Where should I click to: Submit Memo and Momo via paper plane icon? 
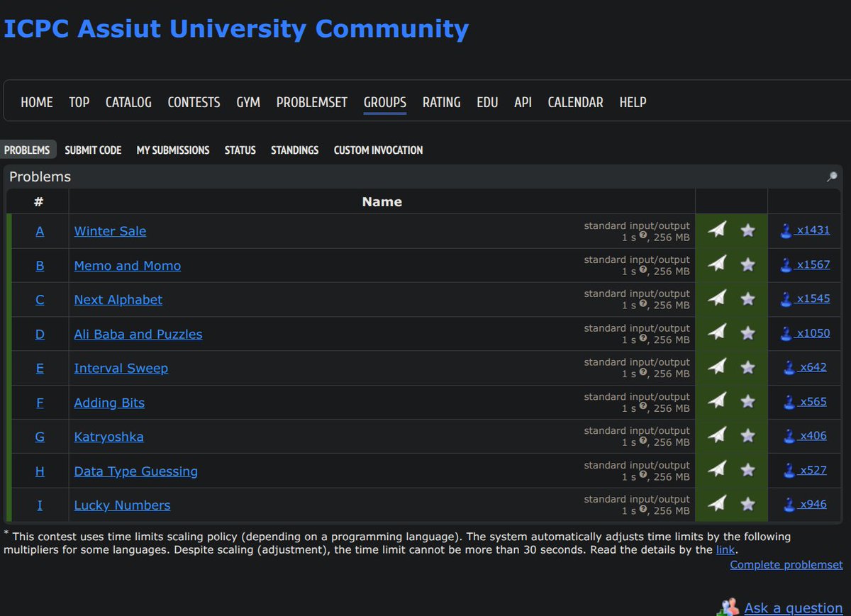point(717,264)
